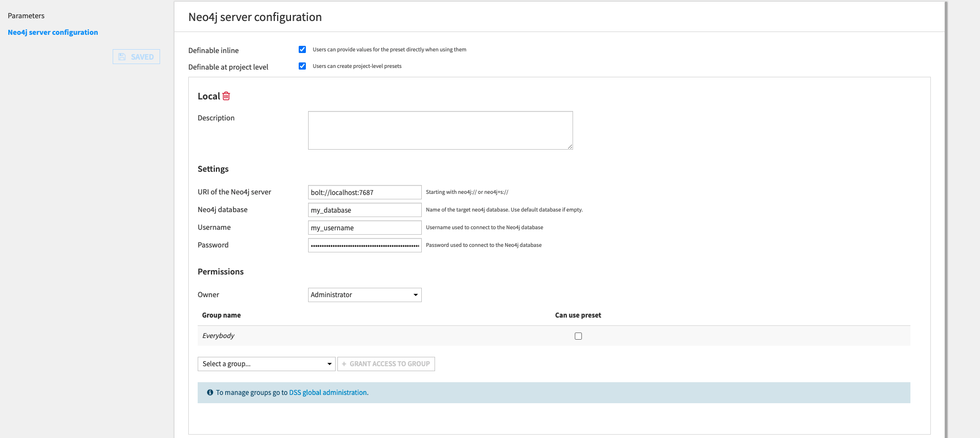This screenshot has width=980, height=438.
Task: Select Neo4j server configuration in sidebar
Action: [x=53, y=33]
